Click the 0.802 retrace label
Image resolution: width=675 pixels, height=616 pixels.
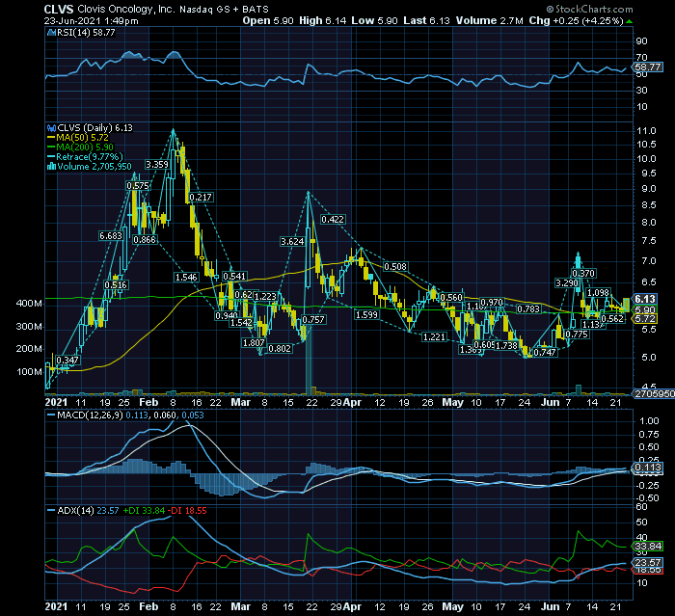tap(280, 348)
